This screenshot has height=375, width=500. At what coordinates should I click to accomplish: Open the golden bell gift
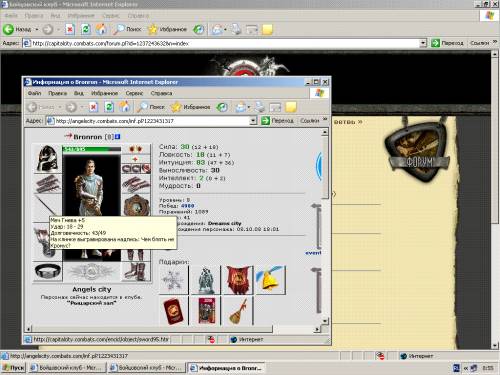[270, 280]
